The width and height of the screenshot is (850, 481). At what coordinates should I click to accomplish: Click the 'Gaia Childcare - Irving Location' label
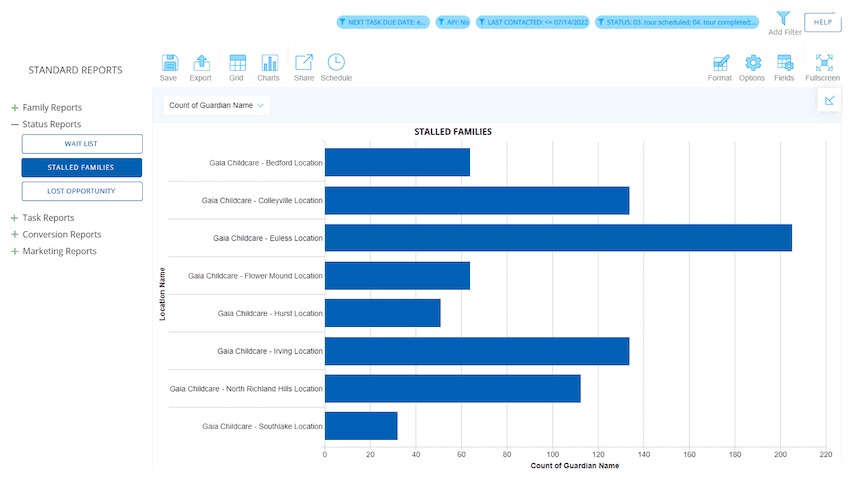coord(270,351)
